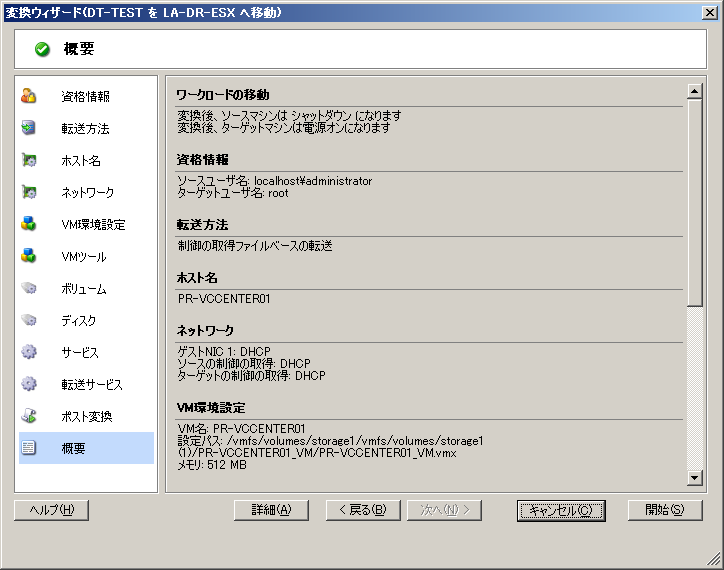724x570 pixels.
Task: Click the VM環境設定 cubes icon
Action: pos(29,224)
